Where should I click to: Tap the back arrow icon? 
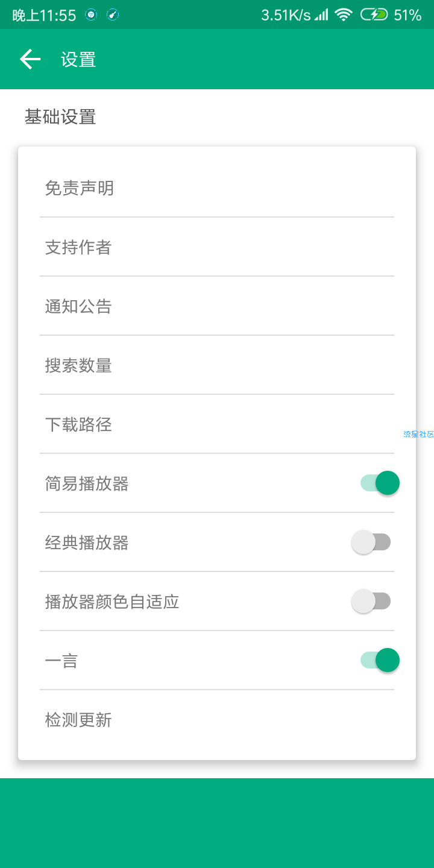30,59
